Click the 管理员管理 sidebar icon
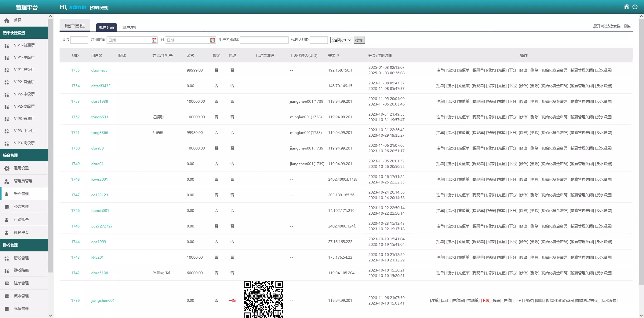 tap(7, 181)
